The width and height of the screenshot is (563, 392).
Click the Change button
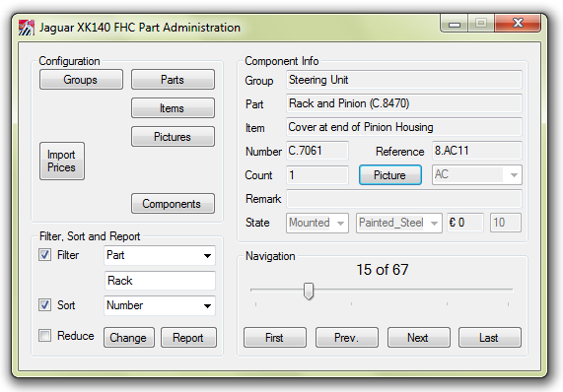(129, 337)
